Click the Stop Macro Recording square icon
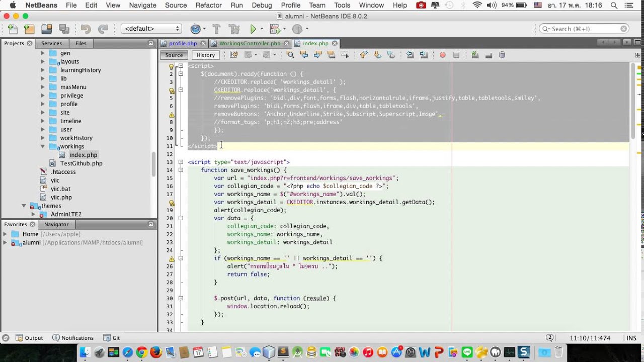Viewport: 644px width, 362px height. coord(456,55)
